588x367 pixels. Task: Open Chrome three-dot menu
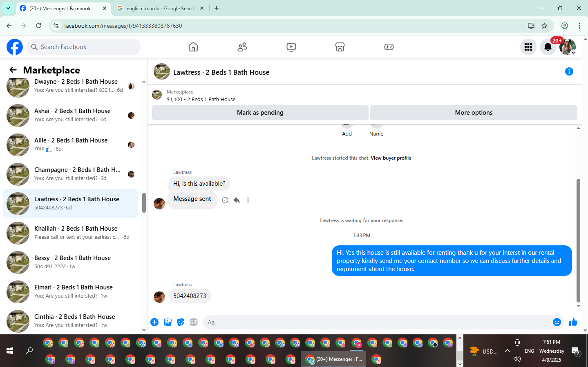pyautogui.click(x=579, y=26)
